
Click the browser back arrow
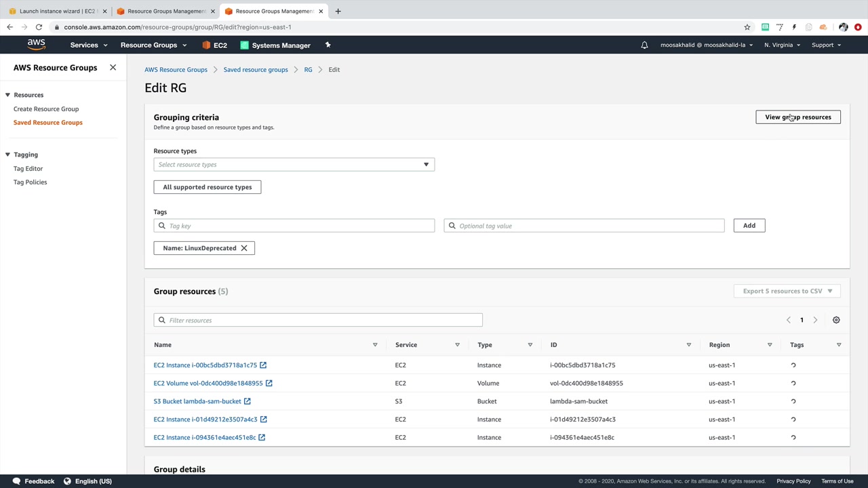click(x=9, y=27)
